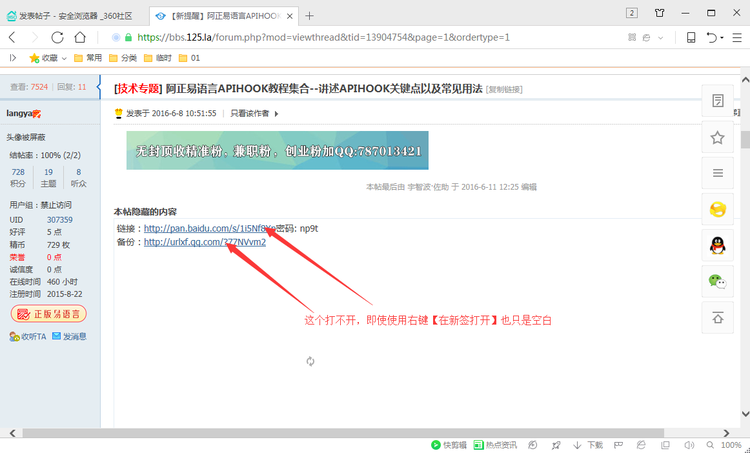
Task: Click the list menu icon on right sidebar
Action: click(717, 173)
